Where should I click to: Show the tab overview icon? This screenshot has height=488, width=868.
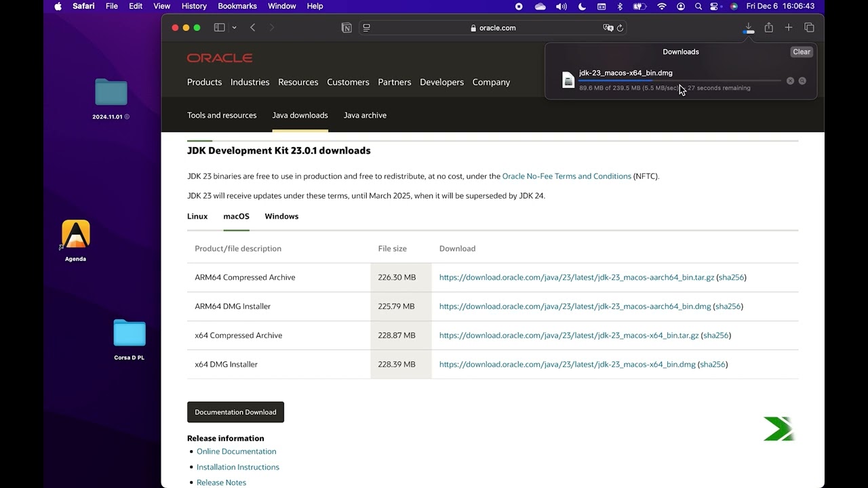pyautogui.click(x=809, y=28)
